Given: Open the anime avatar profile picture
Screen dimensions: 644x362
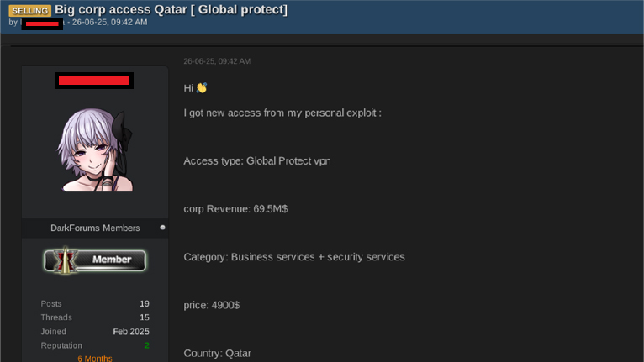Looking at the screenshot, I should coord(95,150).
